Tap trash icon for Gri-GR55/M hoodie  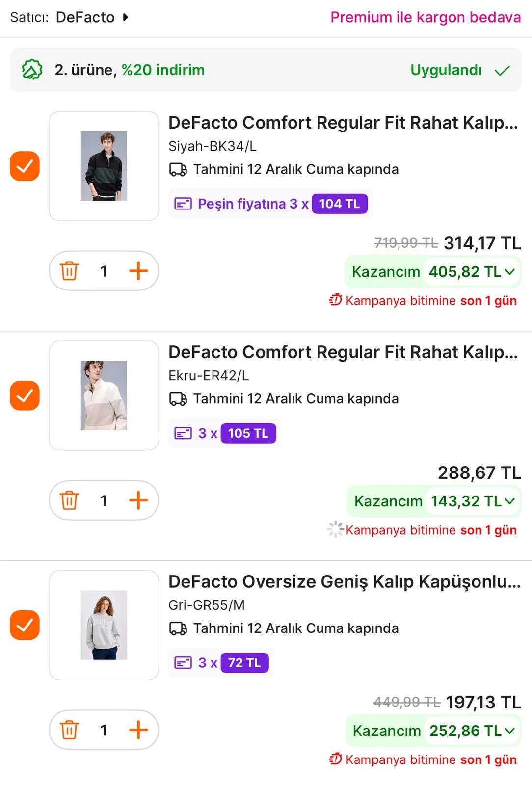(69, 730)
